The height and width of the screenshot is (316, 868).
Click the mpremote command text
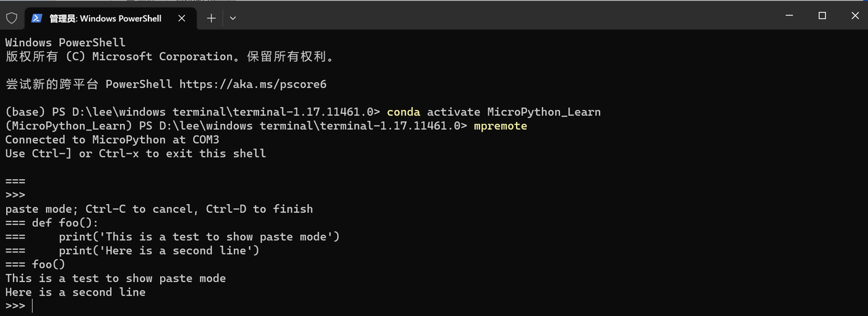(x=500, y=125)
